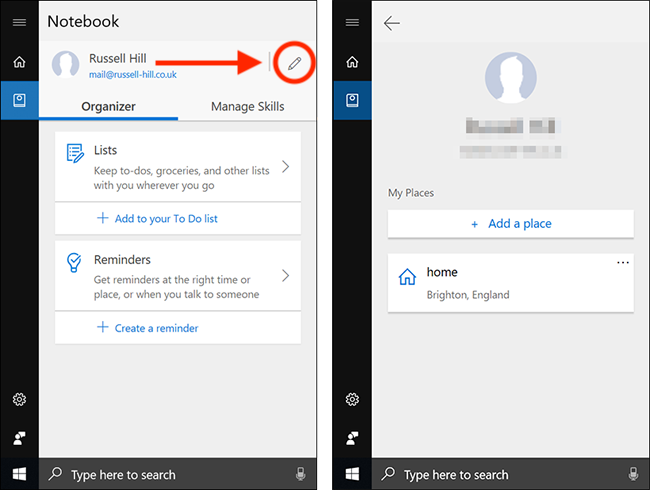This screenshot has width=650, height=490.
Task: Open more options for home place
Action: (x=623, y=262)
